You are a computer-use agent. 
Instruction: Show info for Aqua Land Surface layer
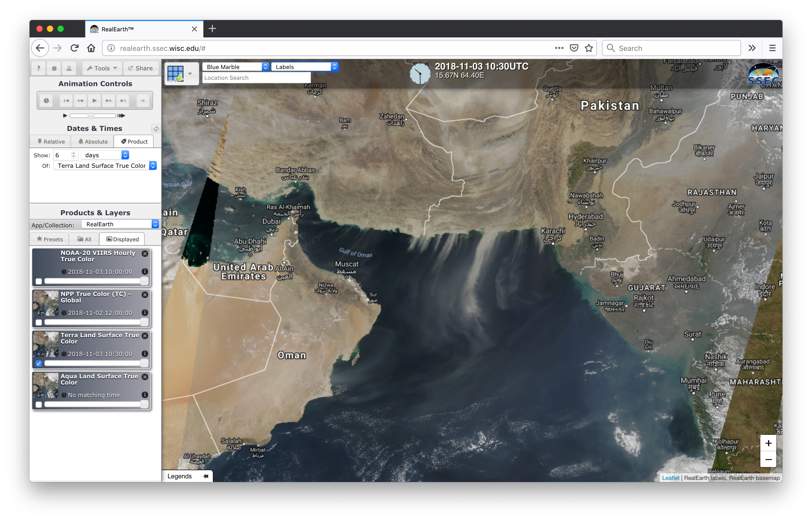pyautogui.click(x=145, y=395)
